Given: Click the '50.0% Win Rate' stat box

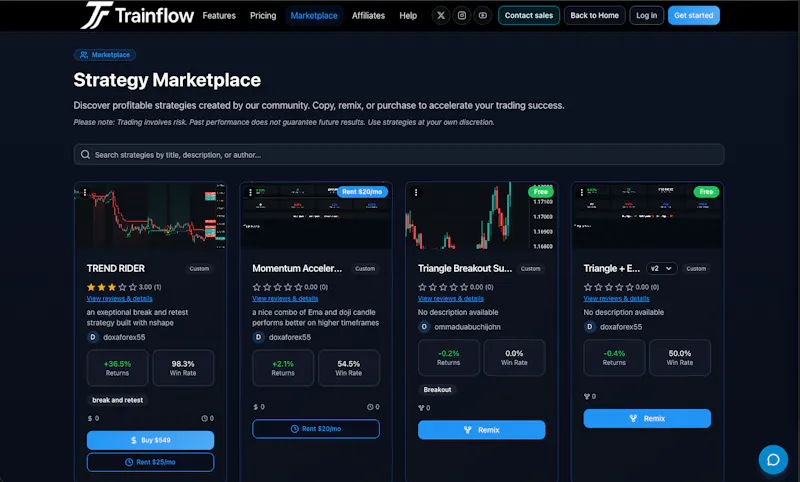Looking at the screenshot, I should pyautogui.click(x=680, y=358).
